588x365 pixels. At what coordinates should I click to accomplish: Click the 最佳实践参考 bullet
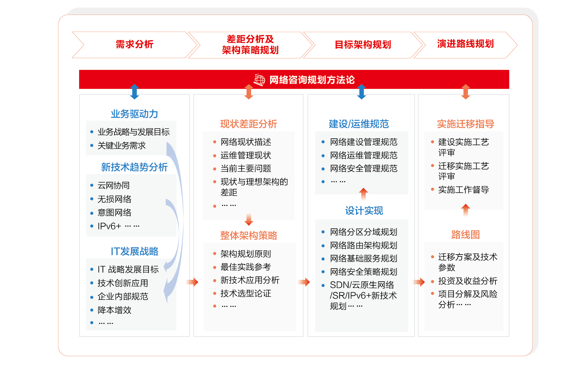pyautogui.click(x=246, y=267)
